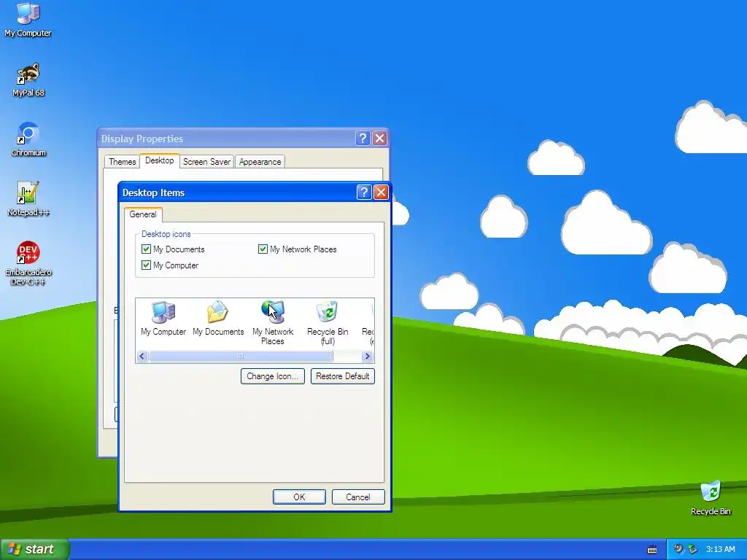Select the My Documents icon in icon list
Image resolution: width=747 pixels, height=560 pixels.
coord(218,319)
